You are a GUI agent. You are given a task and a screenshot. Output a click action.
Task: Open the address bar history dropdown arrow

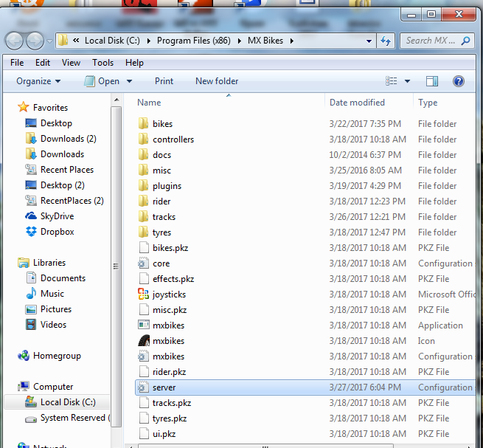click(x=369, y=41)
